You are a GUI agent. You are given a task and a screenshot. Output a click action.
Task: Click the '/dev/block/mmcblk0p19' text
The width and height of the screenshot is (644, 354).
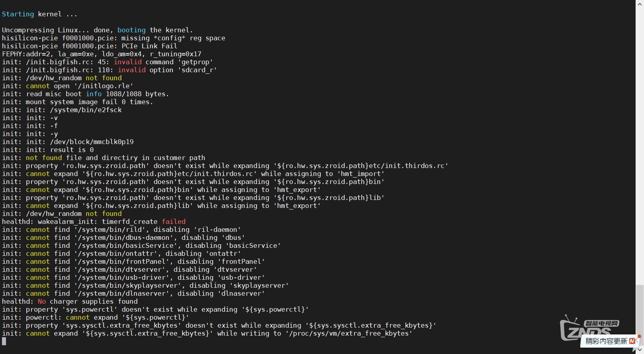coord(92,142)
